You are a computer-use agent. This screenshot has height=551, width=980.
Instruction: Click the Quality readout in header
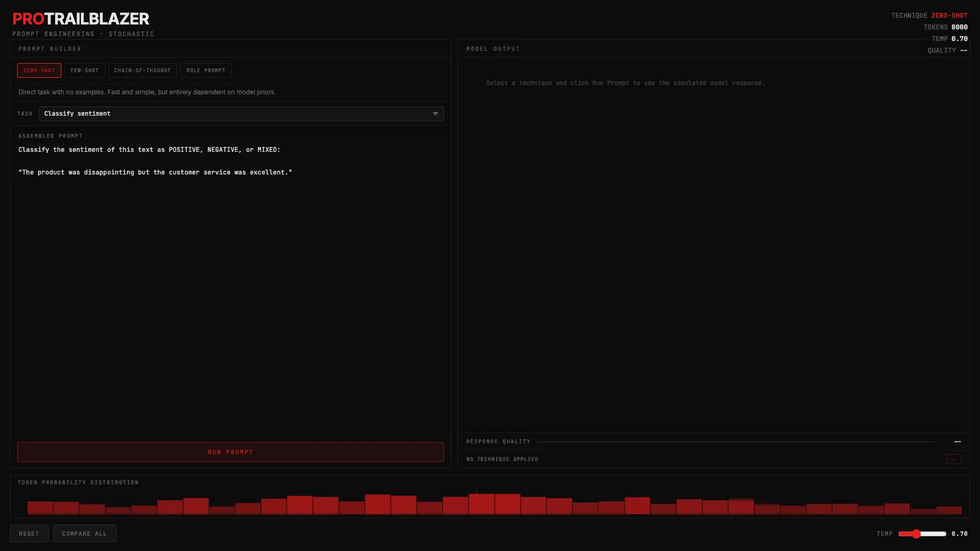pos(947,50)
